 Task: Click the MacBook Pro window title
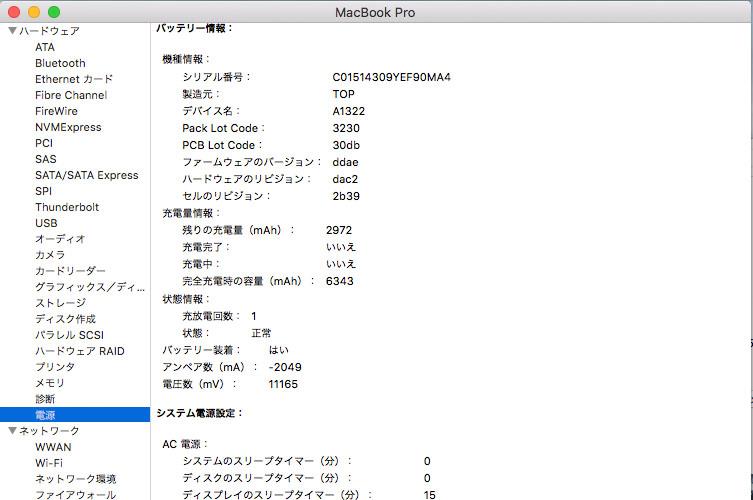point(375,12)
